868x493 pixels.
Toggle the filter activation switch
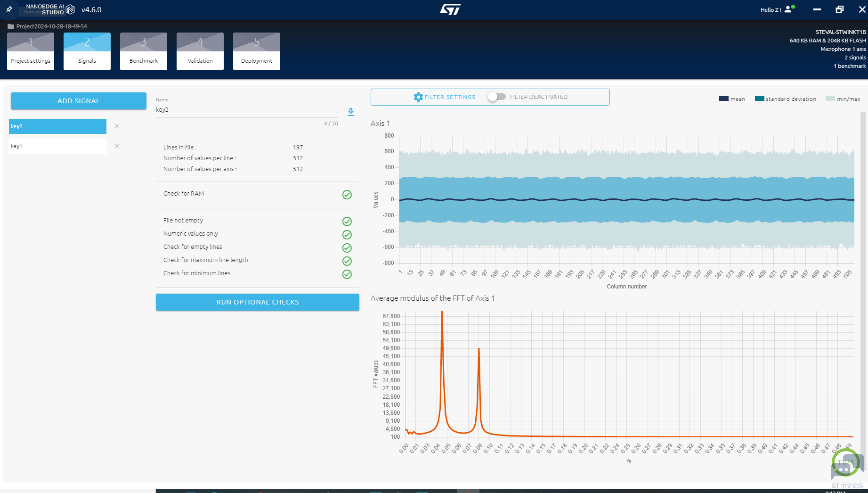[x=497, y=97]
